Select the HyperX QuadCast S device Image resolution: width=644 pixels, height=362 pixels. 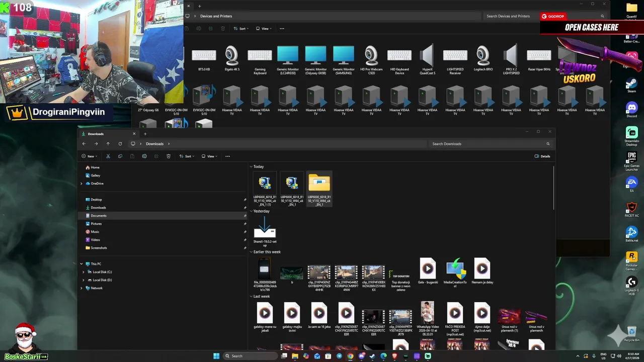tap(427, 60)
